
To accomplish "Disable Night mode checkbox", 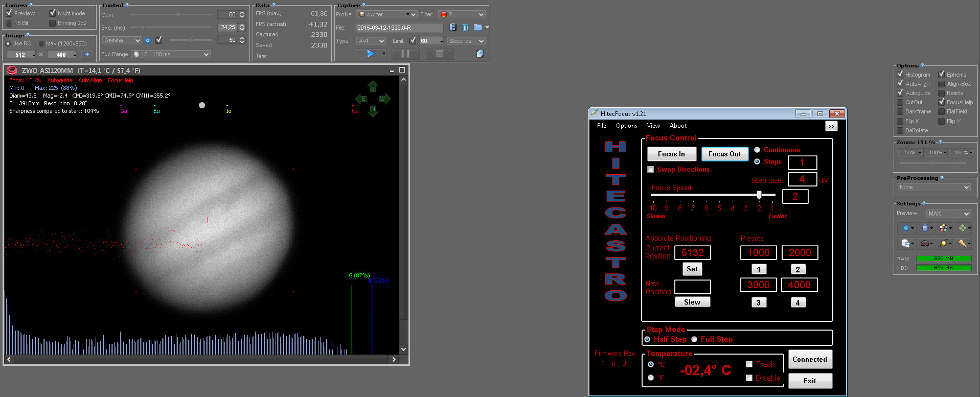I will tap(52, 13).
